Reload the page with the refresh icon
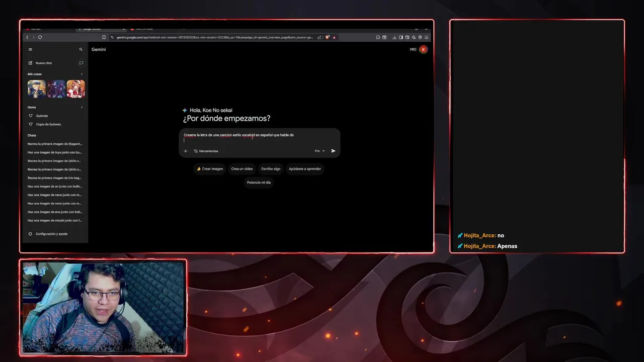The image size is (644, 362). click(40, 37)
